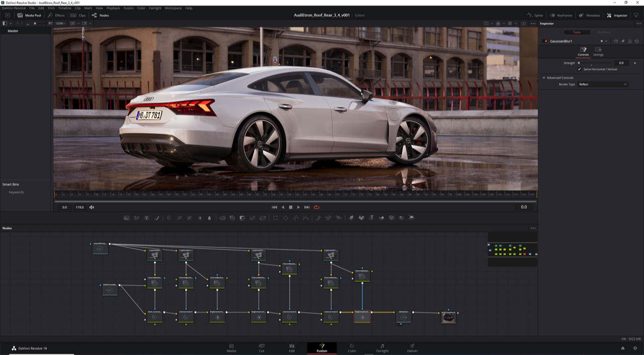Image resolution: width=644 pixels, height=355 pixels.
Task: Select the ActionHitProxy loader node
Action: coord(100,248)
